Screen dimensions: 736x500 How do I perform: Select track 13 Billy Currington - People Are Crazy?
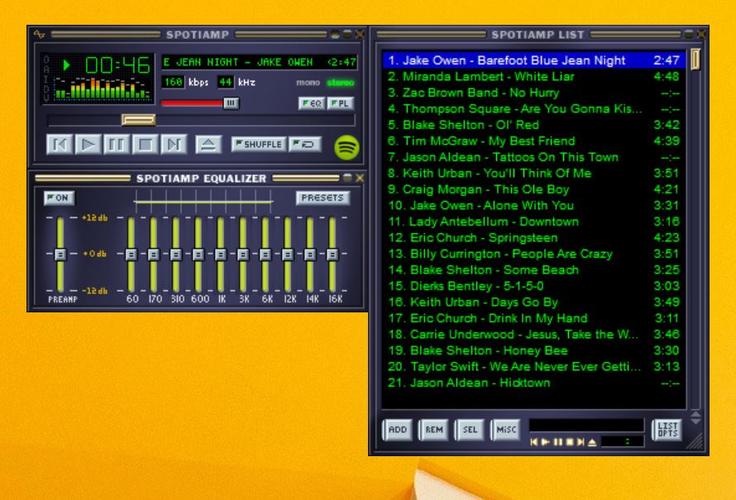pyautogui.click(x=534, y=254)
